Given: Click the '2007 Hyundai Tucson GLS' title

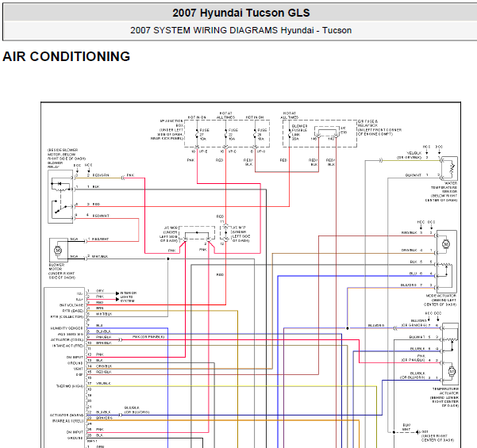Looking at the screenshot, I should coord(241,13).
